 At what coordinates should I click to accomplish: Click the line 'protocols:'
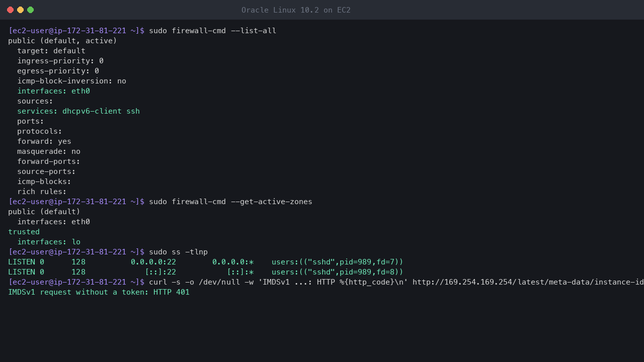(40, 131)
